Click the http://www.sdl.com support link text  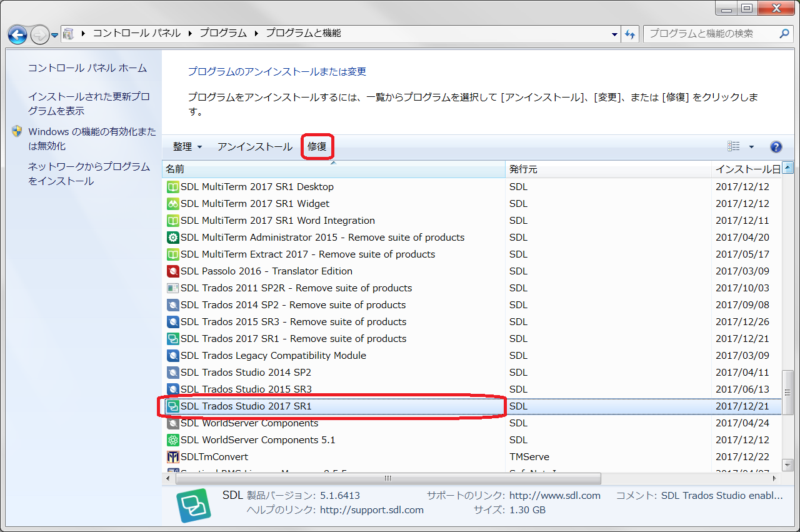click(555, 496)
